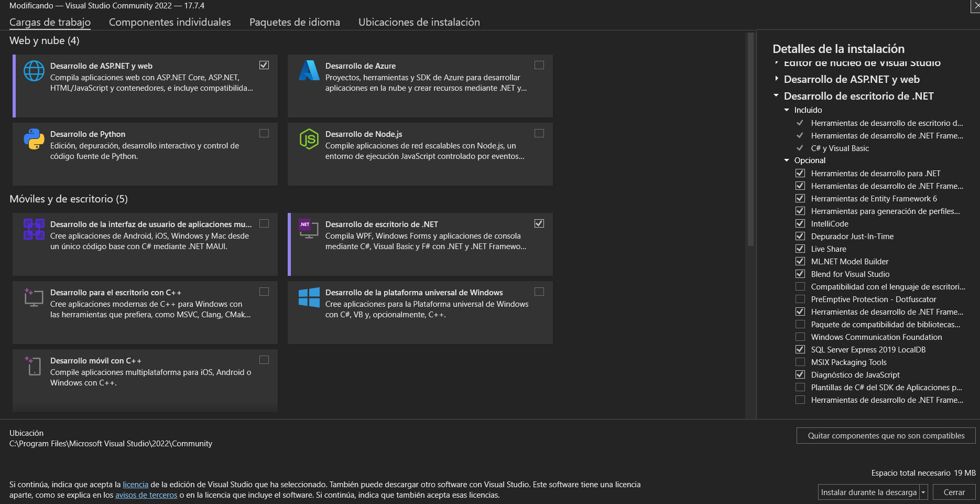
Task: Check Plantillas de C# del SDK de Aplicaciones
Action: point(800,387)
